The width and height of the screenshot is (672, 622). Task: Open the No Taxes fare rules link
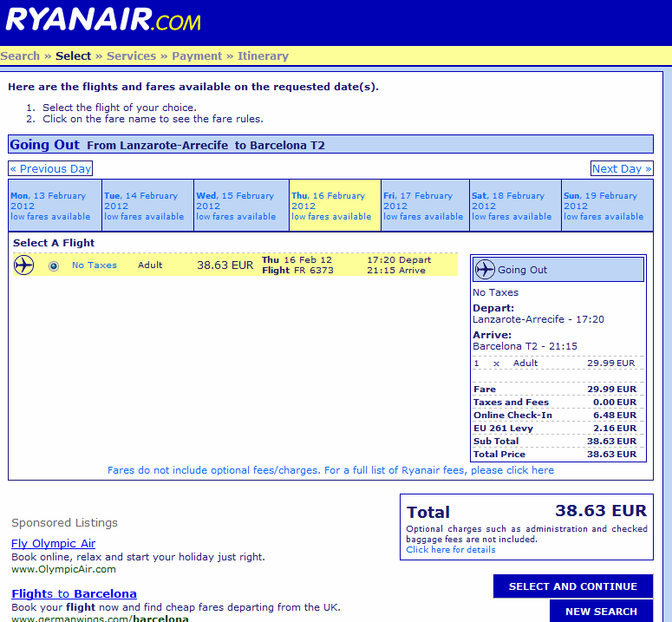95,265
